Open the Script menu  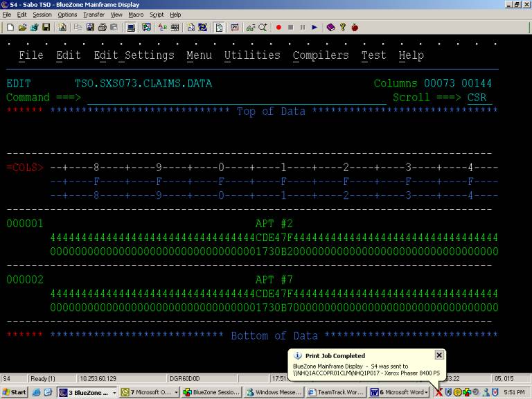[x=157, y=15]
